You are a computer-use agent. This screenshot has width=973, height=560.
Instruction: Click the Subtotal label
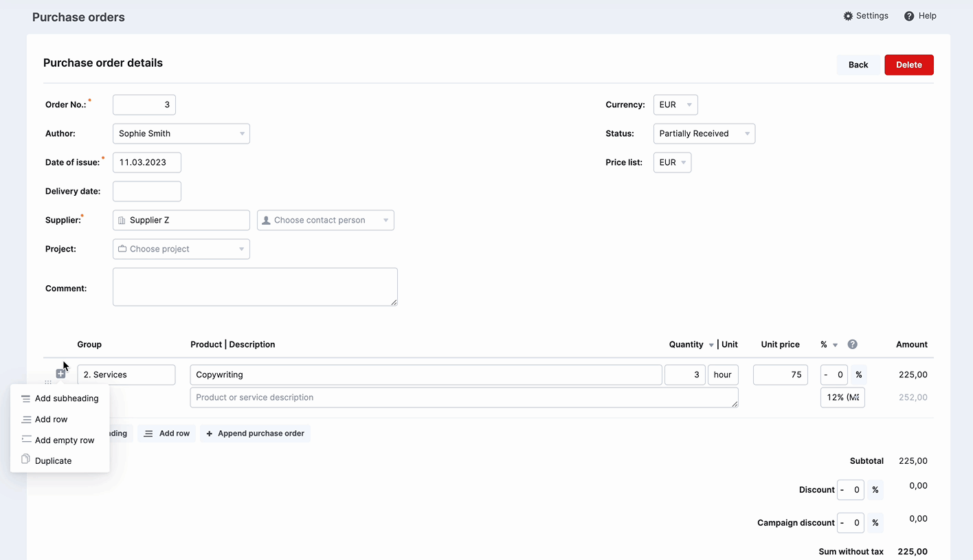tap(866, 461)
